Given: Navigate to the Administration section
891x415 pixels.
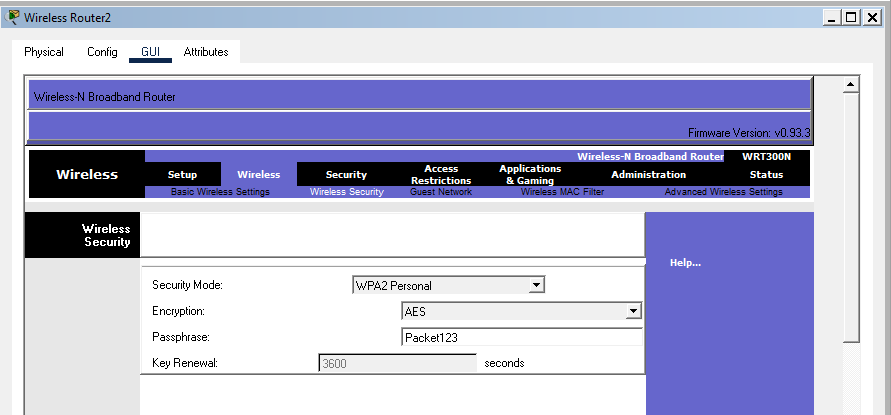Looking at the screenshot, I should coord(648,175).
